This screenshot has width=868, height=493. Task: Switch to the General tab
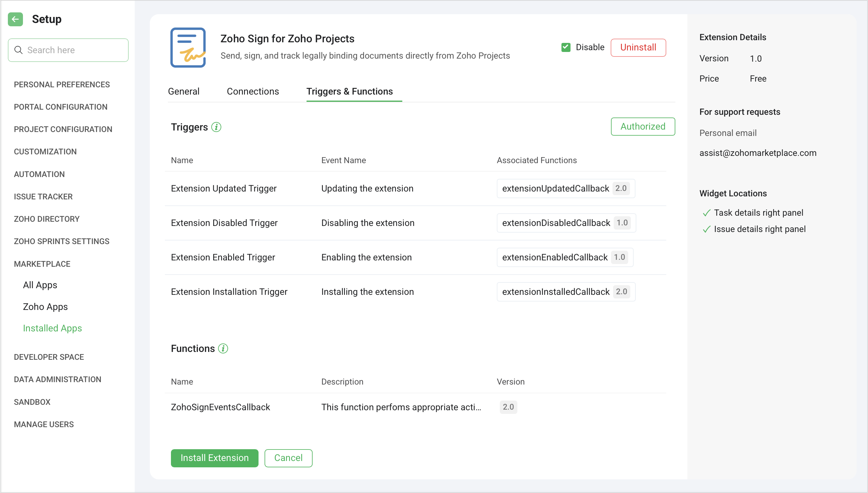(184, 92)
